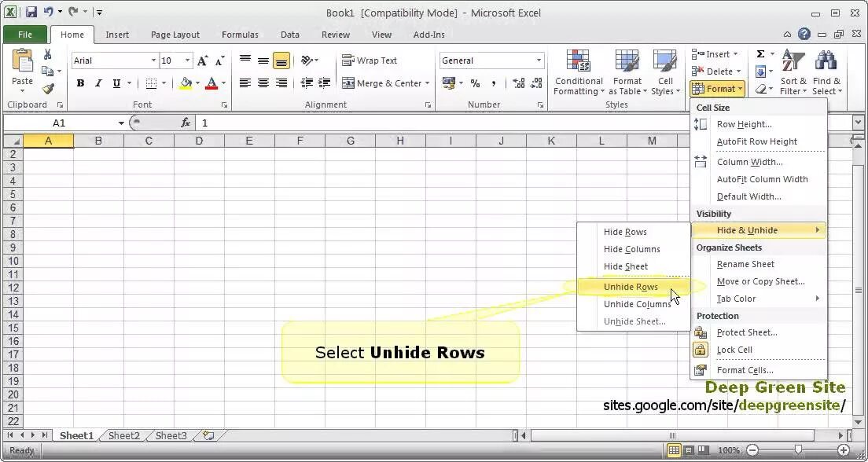This screenshot has width=868, height=462.
Task: Open the Name Box dropdown arrow
Action: (121, 123)
